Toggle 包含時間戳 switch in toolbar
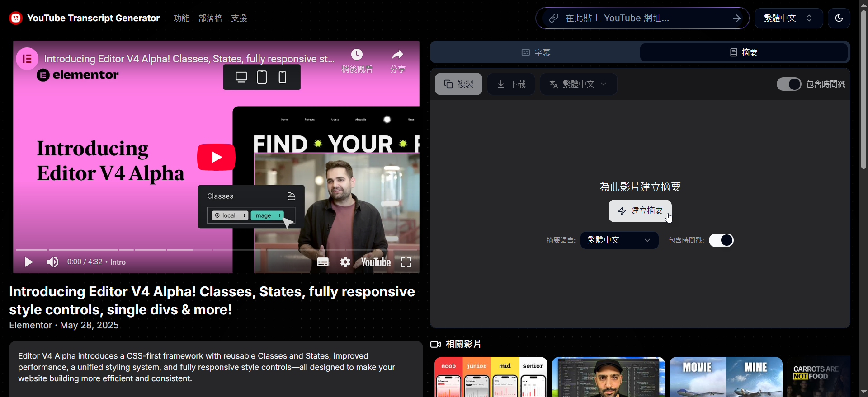This screenshot has height=397, width=868. point(789,84)
